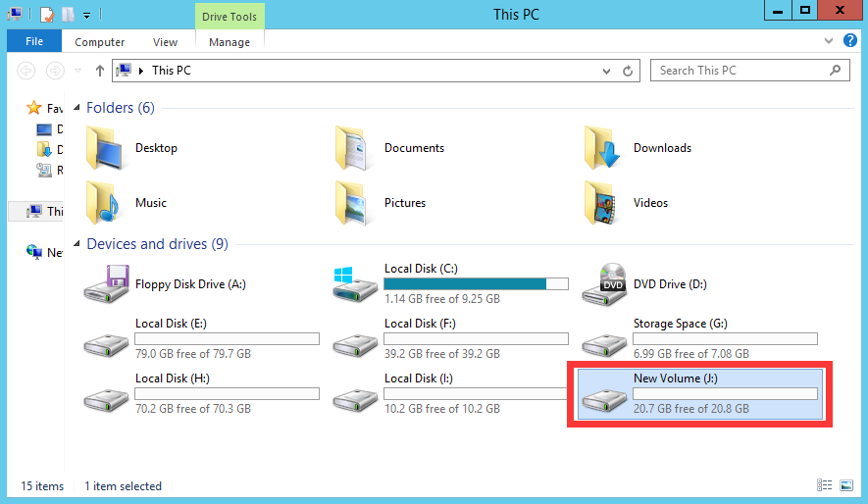
Task: Collapse the Devices and drives group
Action: point(77,243)
